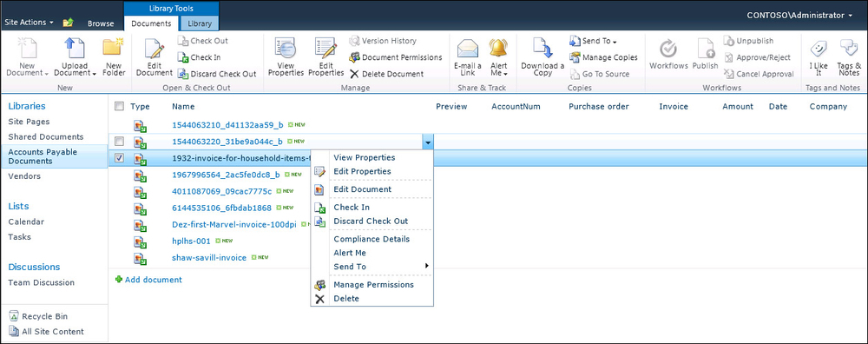Viewport: 868px width, 344px height.
Task: Open document 4011087069_09cac7775c
Action: click(x=222, y=191)
